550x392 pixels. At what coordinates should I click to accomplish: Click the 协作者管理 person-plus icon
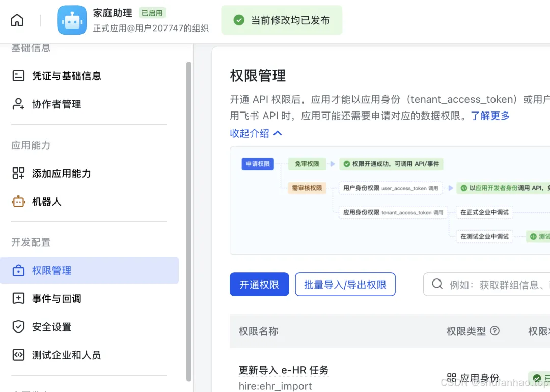tap(19, 104)
